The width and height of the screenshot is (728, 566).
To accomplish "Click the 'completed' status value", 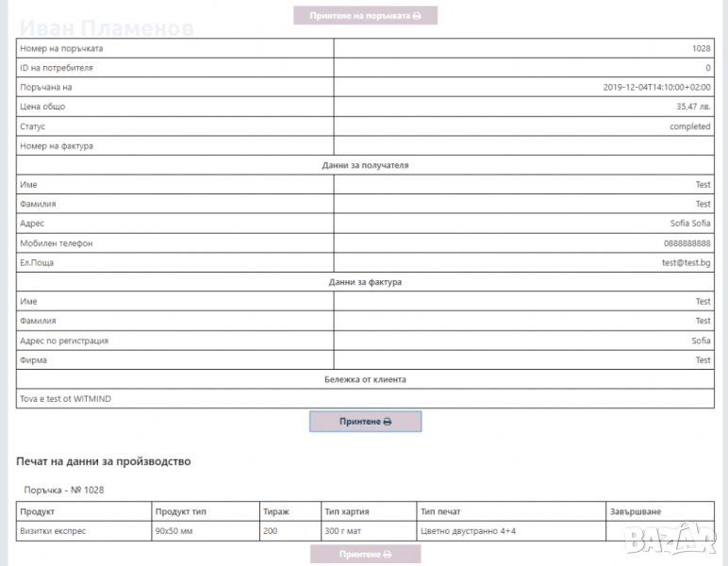I will click(690, 126).
